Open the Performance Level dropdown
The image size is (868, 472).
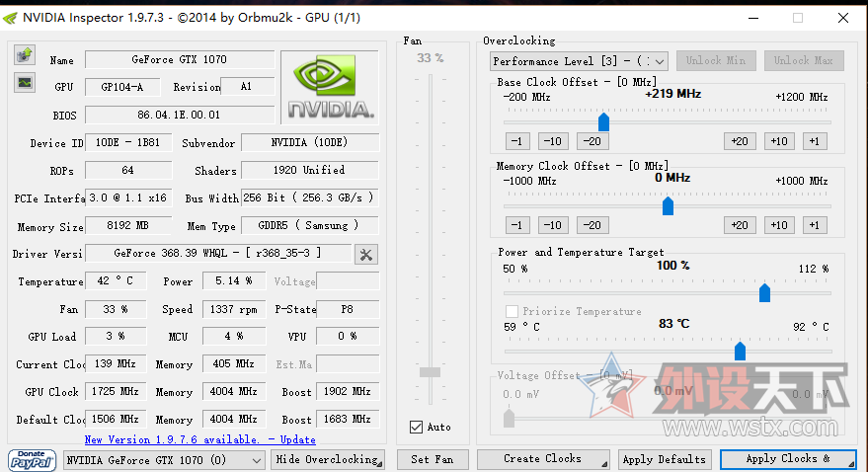pos(579,61)
